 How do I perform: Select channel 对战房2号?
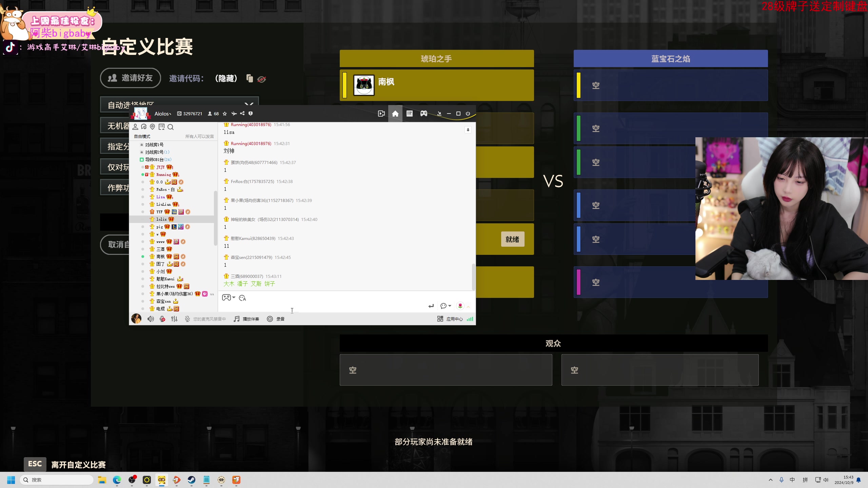[x=157, y=152]
